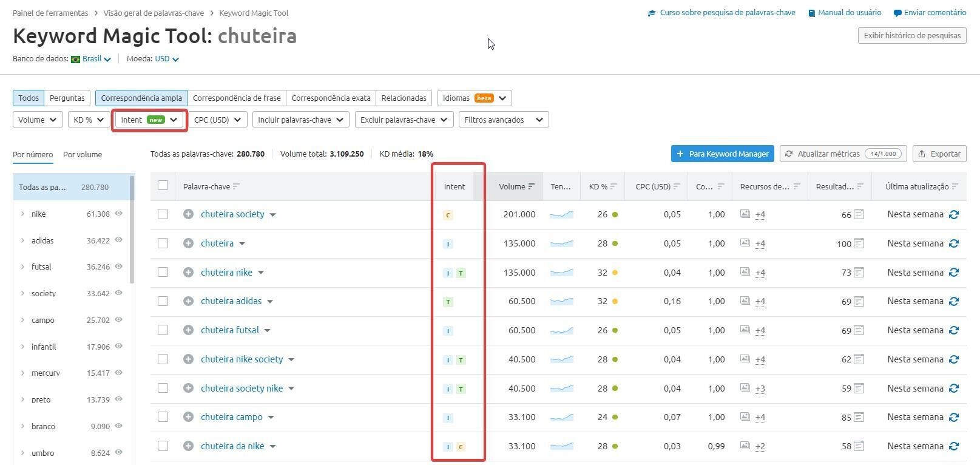Refresh metrics icon for chuteira adidas row

pyautogui.click(x=953, y=301)
